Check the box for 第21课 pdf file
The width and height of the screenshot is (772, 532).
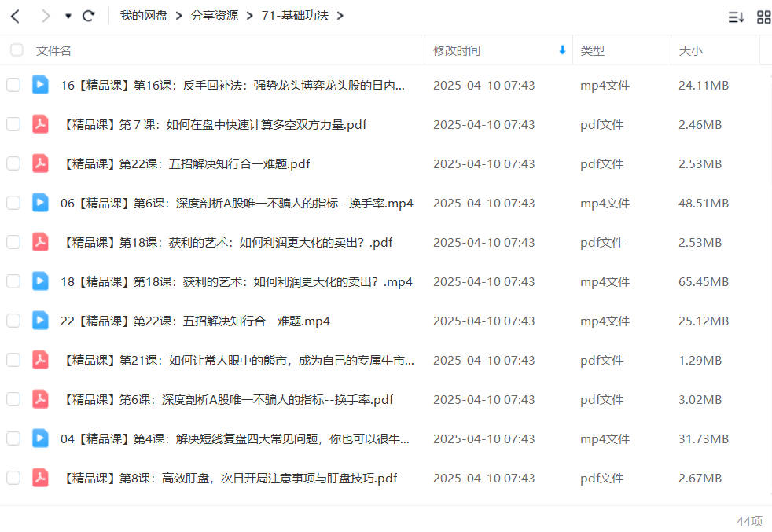(x=13, y=360)
